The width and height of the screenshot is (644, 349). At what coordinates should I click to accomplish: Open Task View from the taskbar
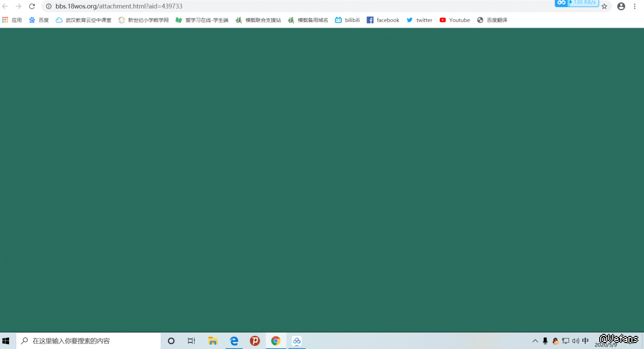point(192,341)
